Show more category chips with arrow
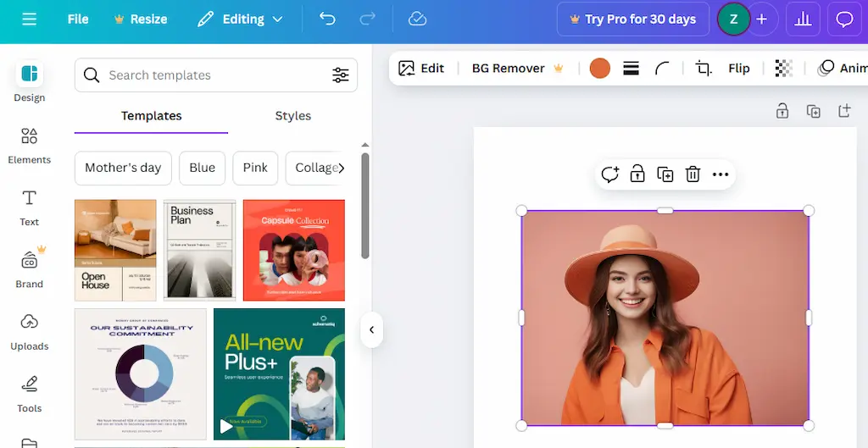868x448 pixels. pos(341,169)
